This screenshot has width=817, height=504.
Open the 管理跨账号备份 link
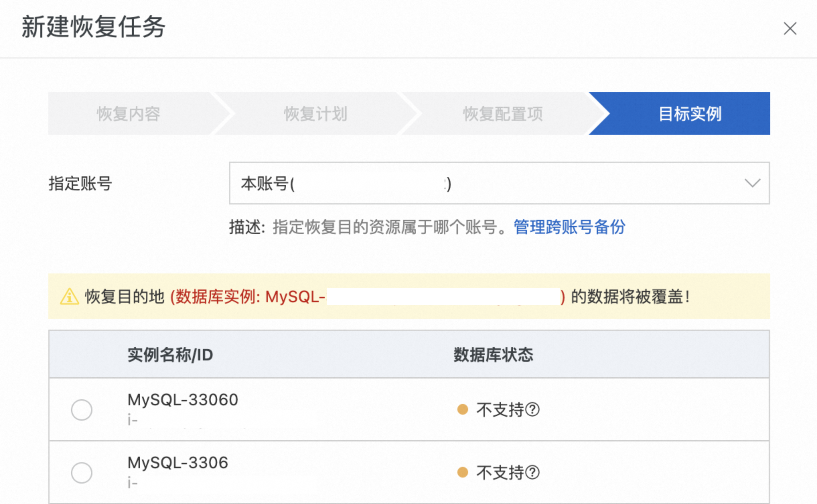coord(570,227)
